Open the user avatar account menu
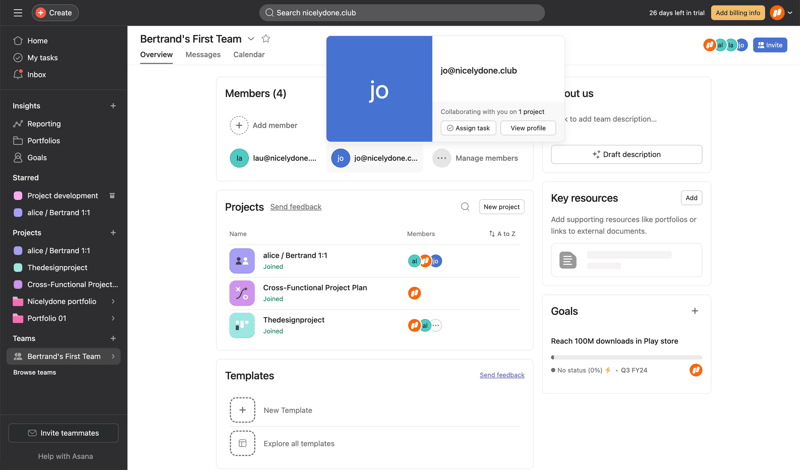This screenshot has width=800, height=470. [x=781, y=13]
